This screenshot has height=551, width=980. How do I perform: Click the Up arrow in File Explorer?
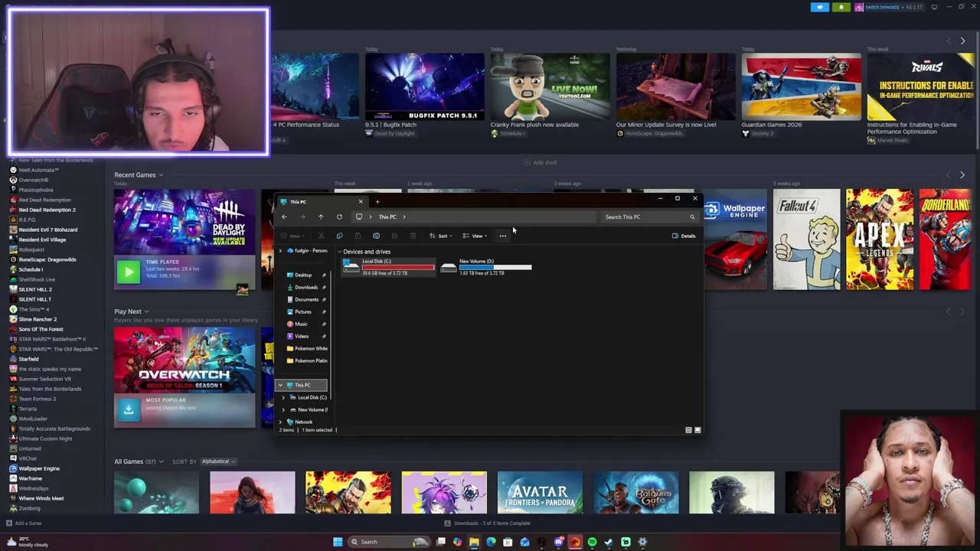pos(321,217)
